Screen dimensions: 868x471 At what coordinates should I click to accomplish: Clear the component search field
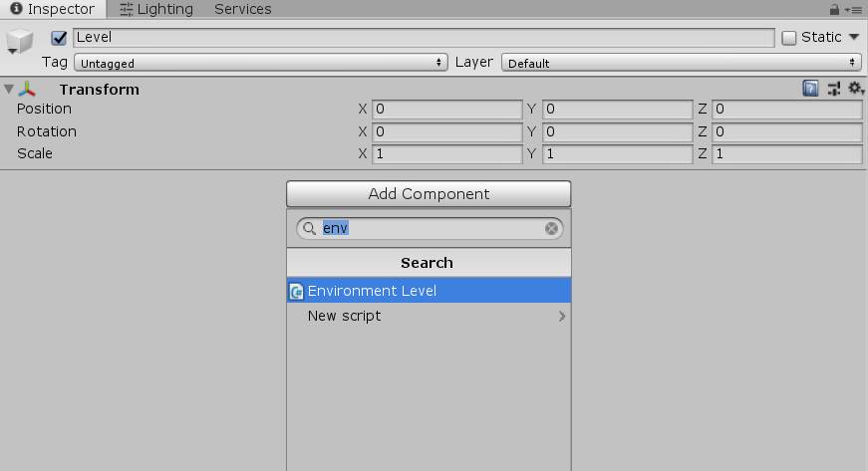point(551,228)
